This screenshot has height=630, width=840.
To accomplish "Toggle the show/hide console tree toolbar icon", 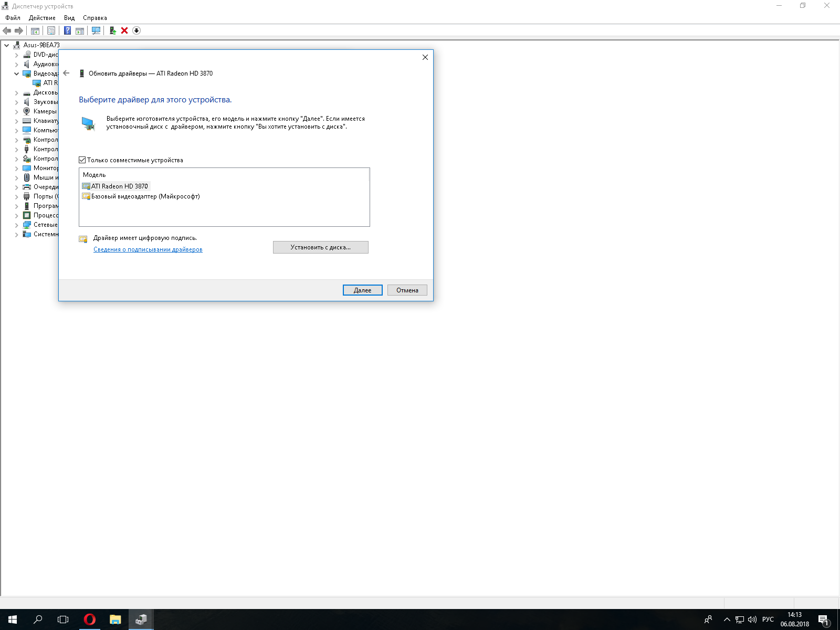I will pyautogui.click(x=35, y=30).
